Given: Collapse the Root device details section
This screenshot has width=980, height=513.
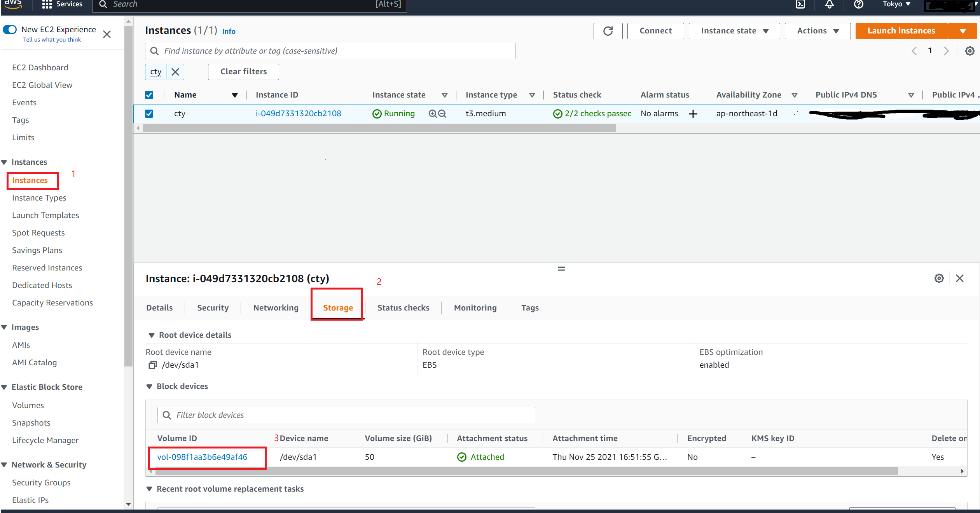Looking at the screenshot, I should tap(152, 335).
